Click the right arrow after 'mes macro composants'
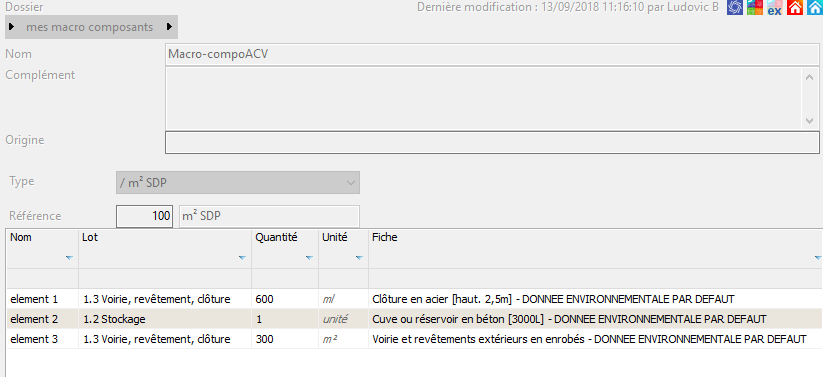This screenshot has width=823, height=377. 170,27
